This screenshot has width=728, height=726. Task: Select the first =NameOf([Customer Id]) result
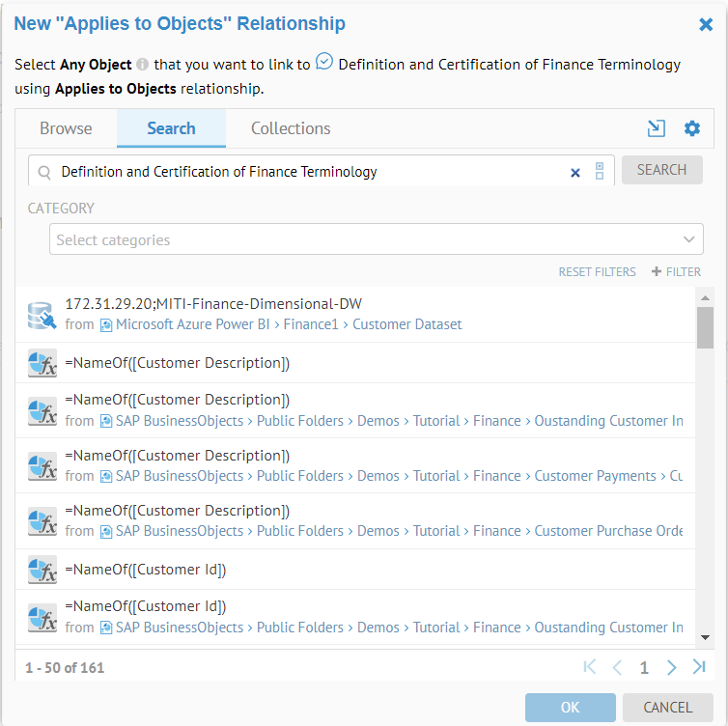(146, 570)
